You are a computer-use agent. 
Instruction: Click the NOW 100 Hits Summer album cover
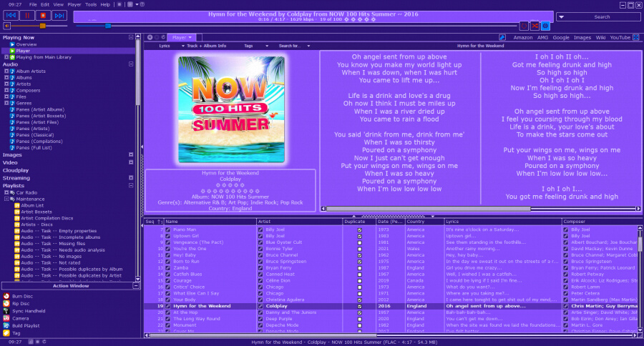coord(231,109)
